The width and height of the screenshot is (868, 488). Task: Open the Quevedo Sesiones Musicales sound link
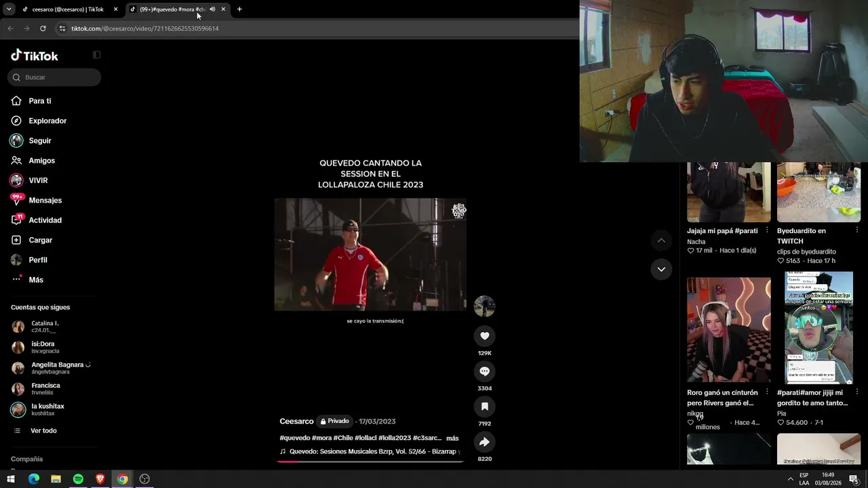coord(370,451)
